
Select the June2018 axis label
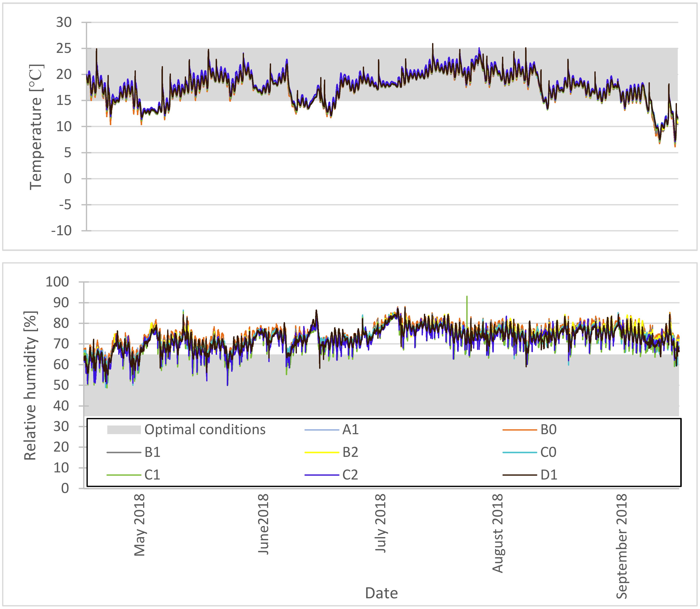[x=263, y=524]
